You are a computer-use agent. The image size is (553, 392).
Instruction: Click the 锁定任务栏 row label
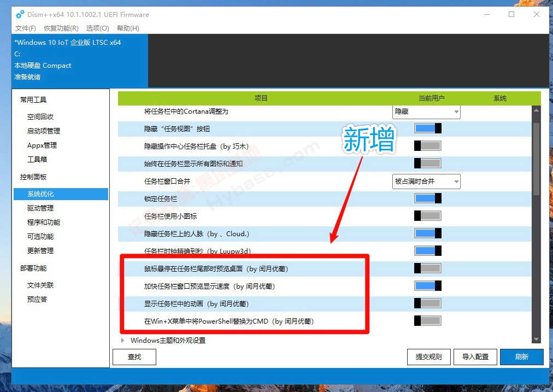(161, 198)
